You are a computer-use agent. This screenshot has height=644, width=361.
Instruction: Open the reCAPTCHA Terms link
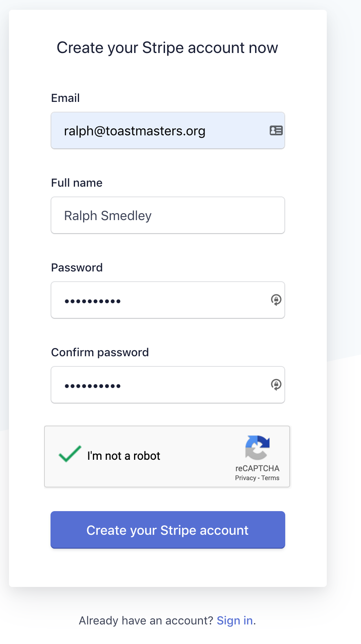pos(270,478)
